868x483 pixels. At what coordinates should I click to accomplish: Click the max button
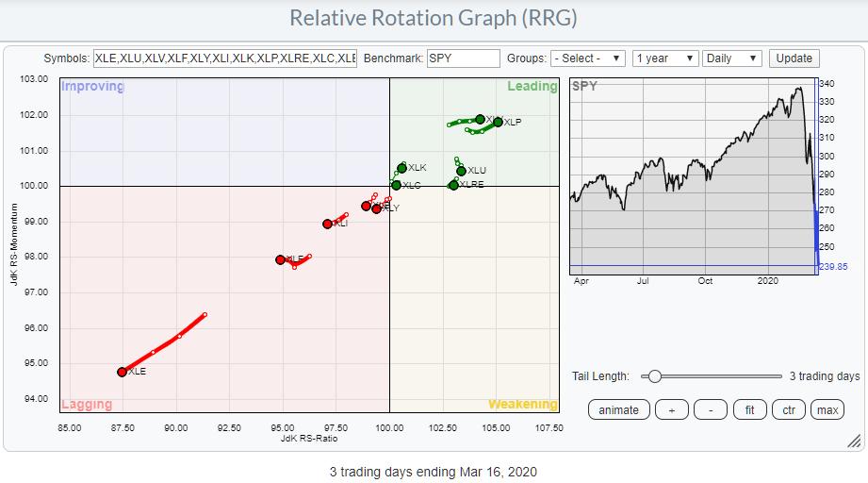[827, 409]
